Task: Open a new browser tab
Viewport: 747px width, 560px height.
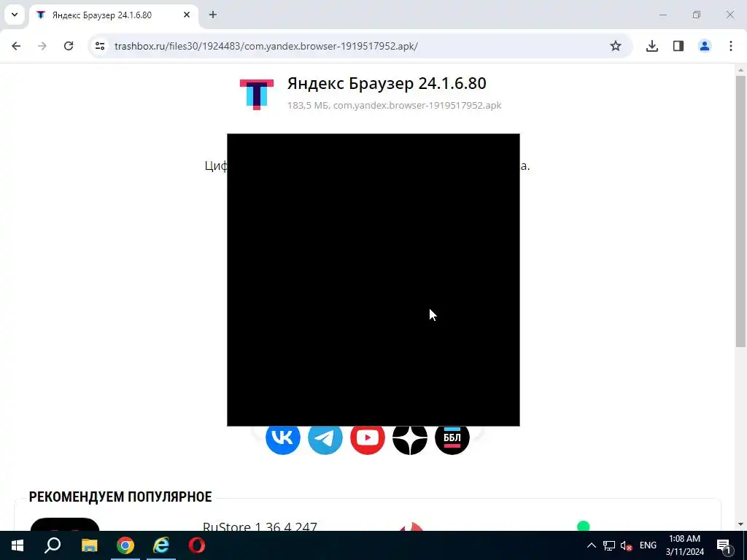Action: coord(213,15)
